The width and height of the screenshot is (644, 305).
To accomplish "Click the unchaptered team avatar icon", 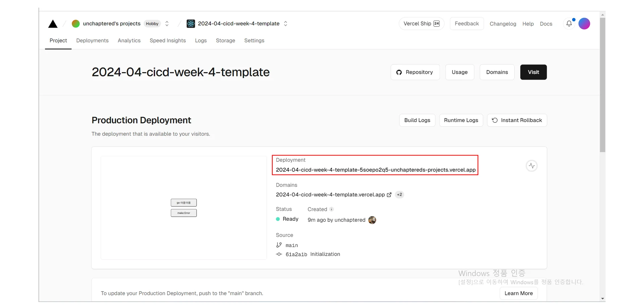I will pos(76,23).
